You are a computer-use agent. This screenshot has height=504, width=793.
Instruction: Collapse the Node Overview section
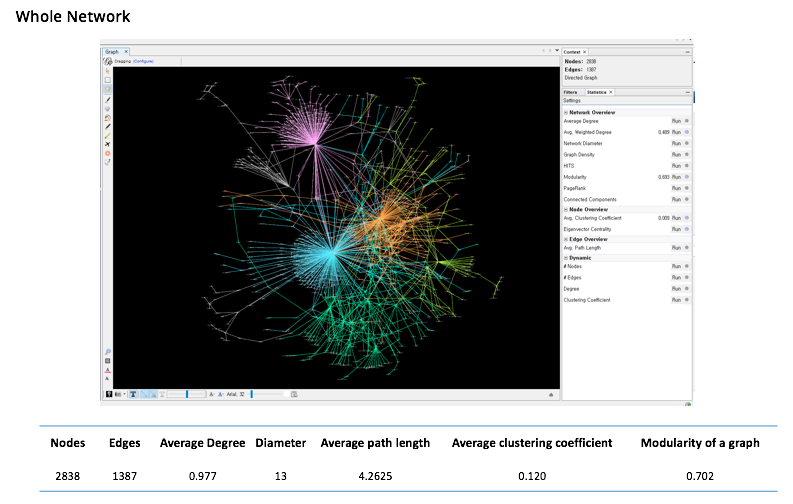[x=566, y=208]
